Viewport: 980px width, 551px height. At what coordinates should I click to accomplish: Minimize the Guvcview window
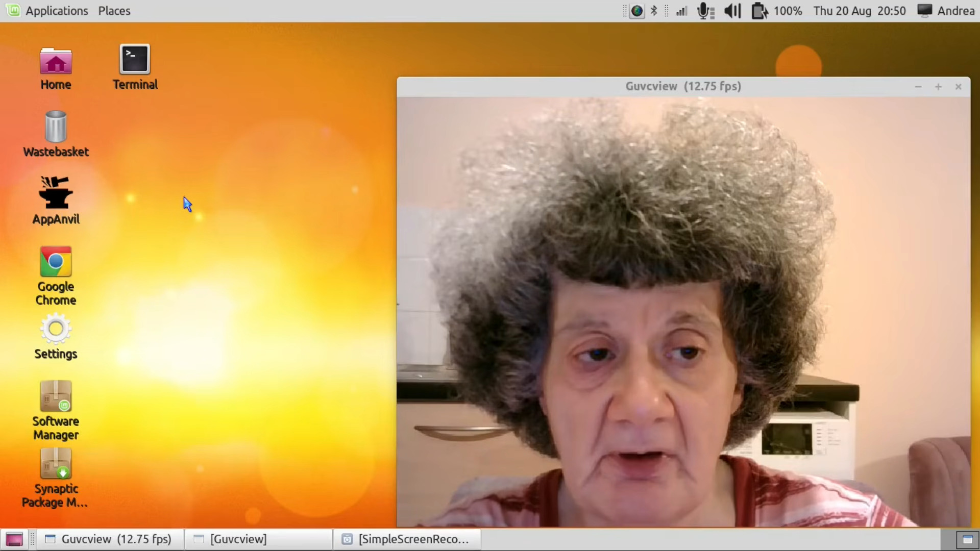click(x=918, y=87)
